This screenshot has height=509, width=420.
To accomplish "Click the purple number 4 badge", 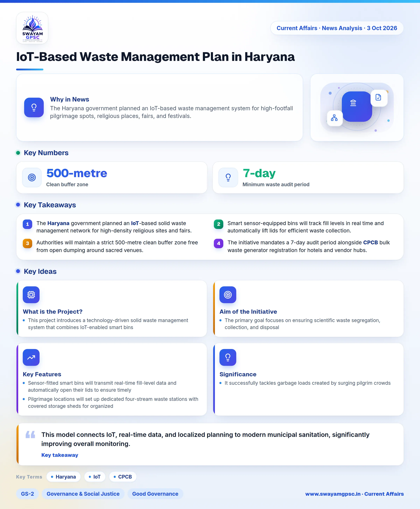I will click(x=218, y=243).
